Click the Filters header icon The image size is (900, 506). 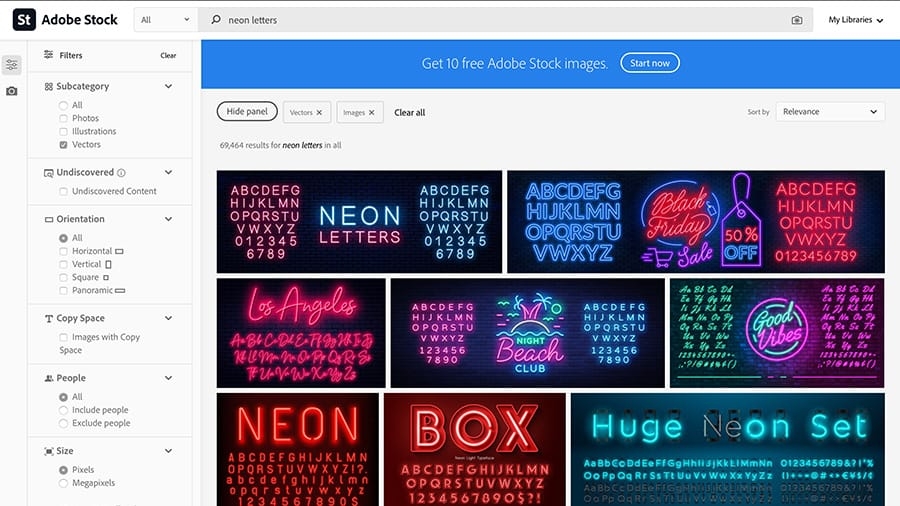(x=49, y=55)
